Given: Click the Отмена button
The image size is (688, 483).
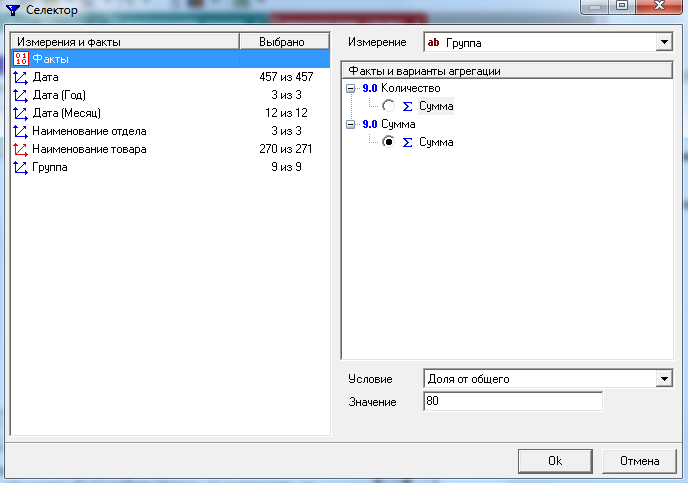Looking at the screenshot, I should [x=639, y=461].
